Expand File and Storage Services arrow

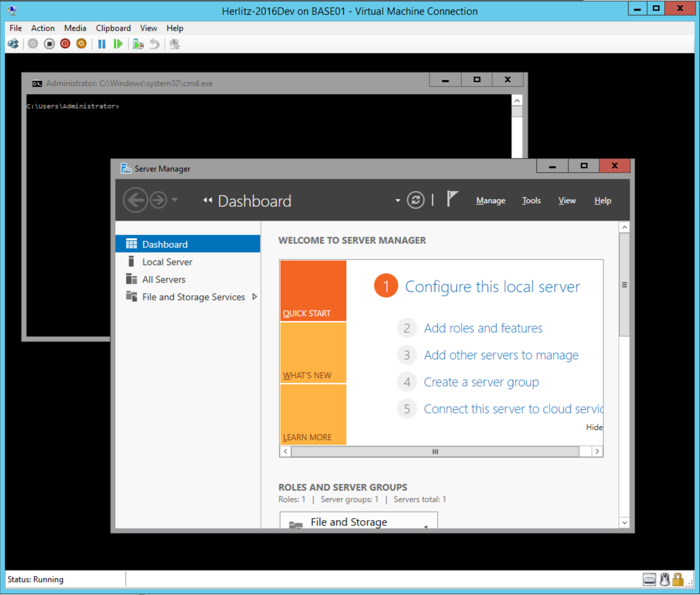click(x=255, y=297)
